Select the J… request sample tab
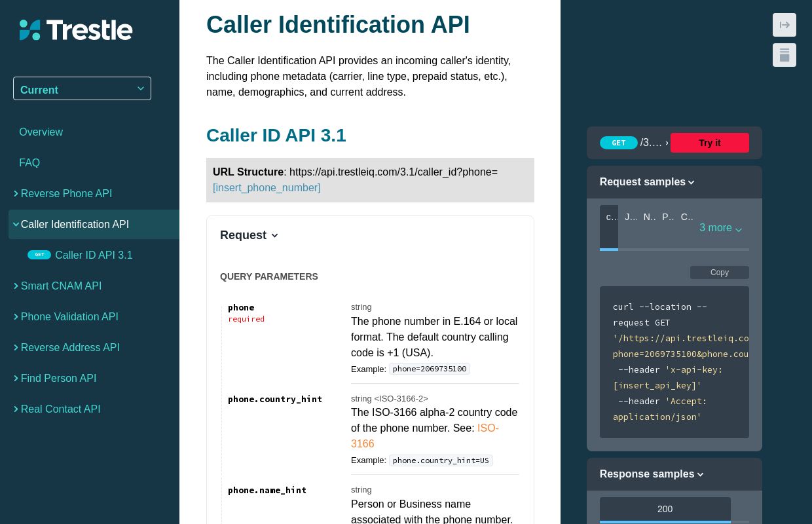Image resolution: width=812 pixels, height=524 pixels. pos(631,217)
